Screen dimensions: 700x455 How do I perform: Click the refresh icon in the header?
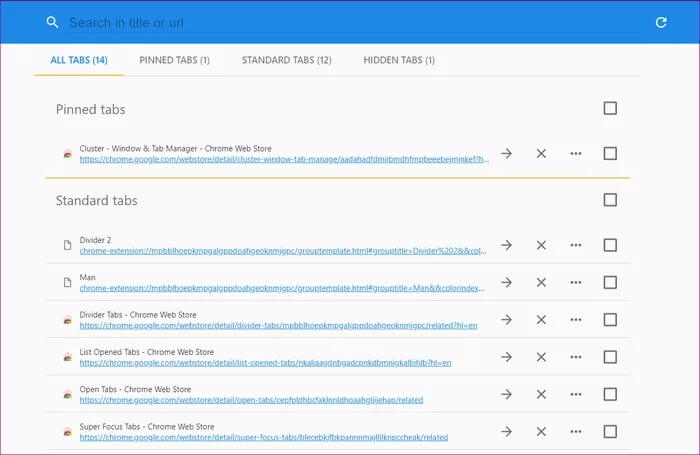coord(661,22)
